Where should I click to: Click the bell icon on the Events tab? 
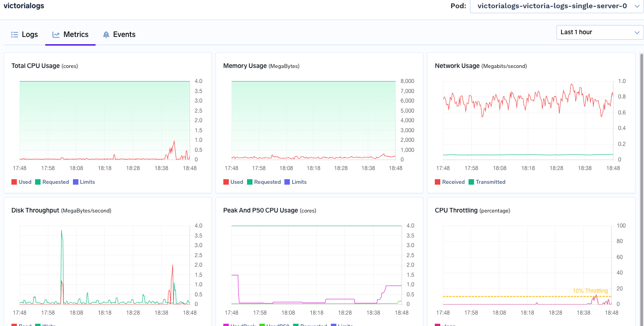pyautogui.click(x=106, y=34)
